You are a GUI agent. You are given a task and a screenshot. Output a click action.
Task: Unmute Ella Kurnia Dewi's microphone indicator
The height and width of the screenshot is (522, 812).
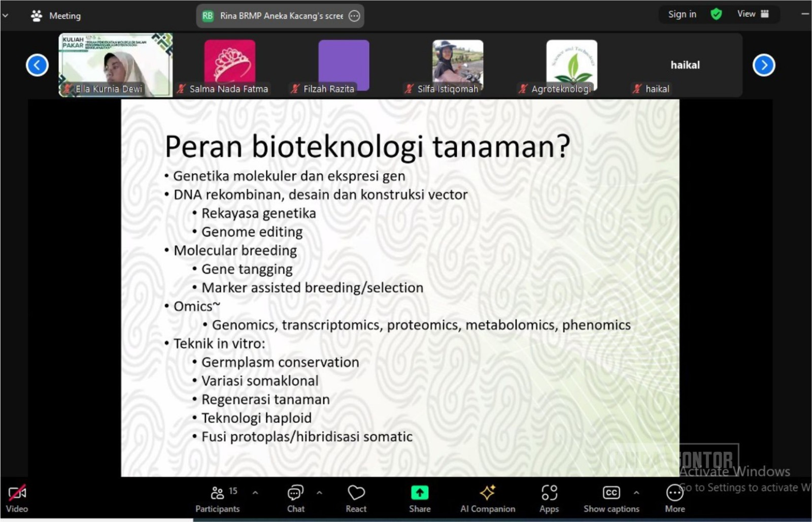[69, 88]
